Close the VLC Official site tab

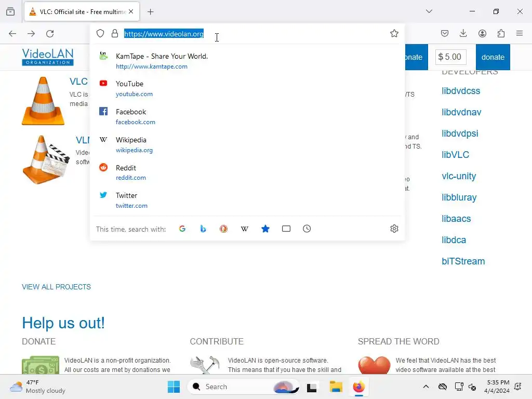tap(131, 11)
